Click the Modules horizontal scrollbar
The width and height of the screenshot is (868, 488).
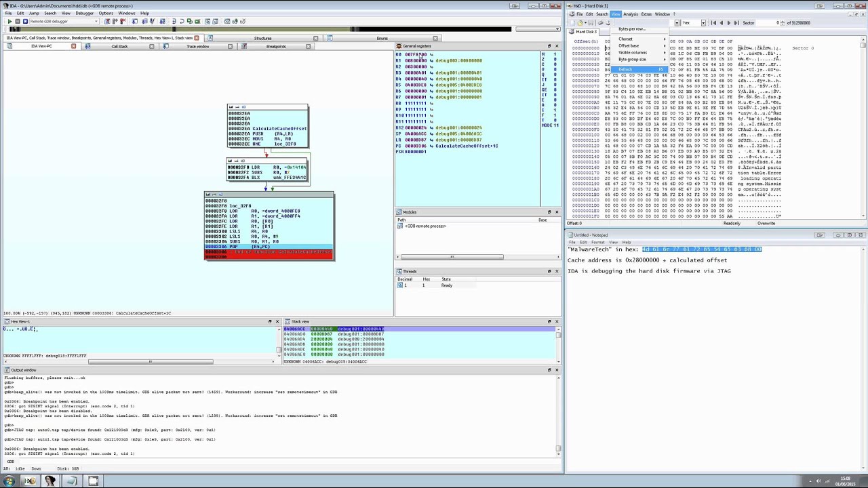(451, 257)
